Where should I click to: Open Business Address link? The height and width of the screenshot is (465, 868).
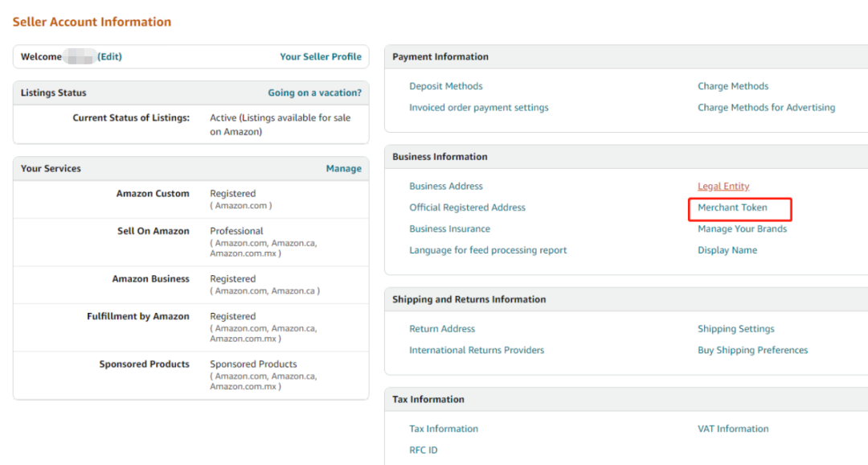point(445,186)
